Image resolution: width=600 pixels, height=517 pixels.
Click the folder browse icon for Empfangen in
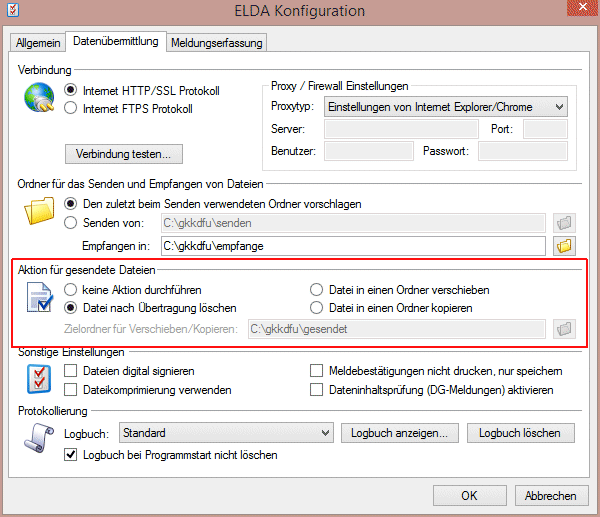(x=563, y=245)
